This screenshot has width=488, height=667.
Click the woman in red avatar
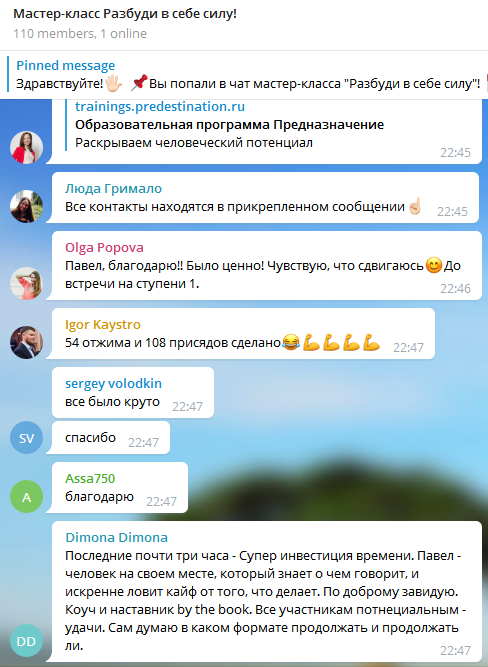click(x=26, y=147)
